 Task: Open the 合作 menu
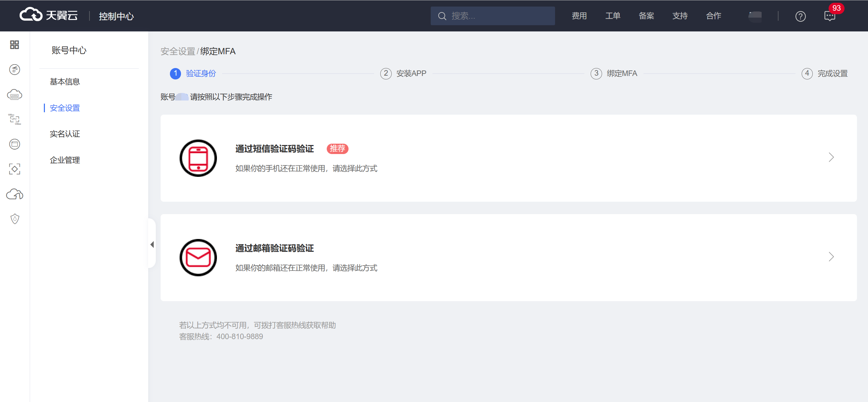[714, 16]
